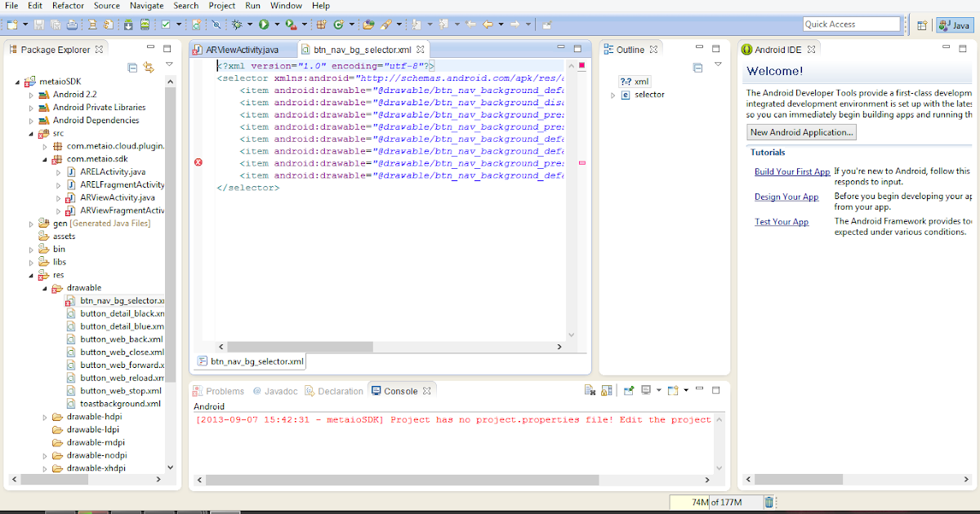
Task: Click Collapse All in Outline panel
Action: tap(697, 67)
